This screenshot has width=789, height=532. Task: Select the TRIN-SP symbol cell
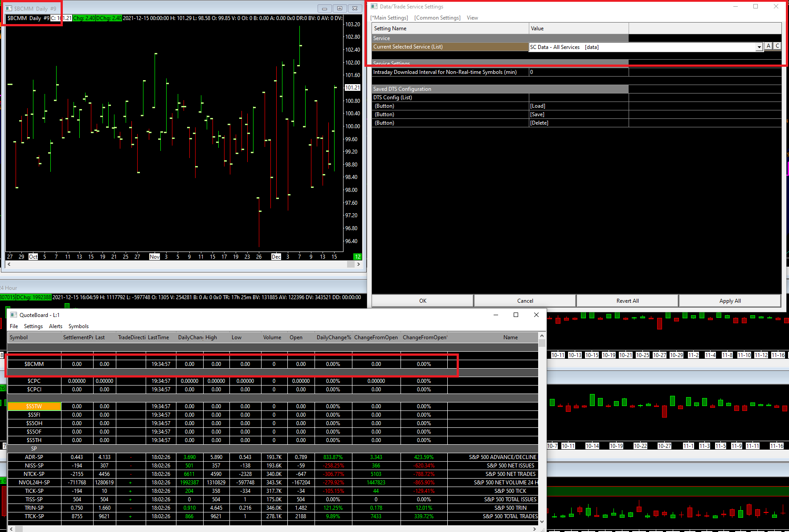pyautogui.click(x=34, y=508)
